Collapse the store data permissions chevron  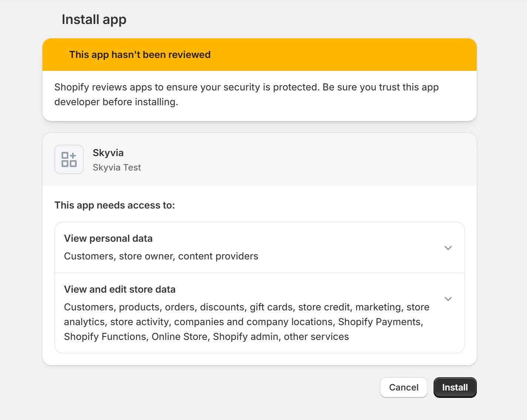click(448, 299)
